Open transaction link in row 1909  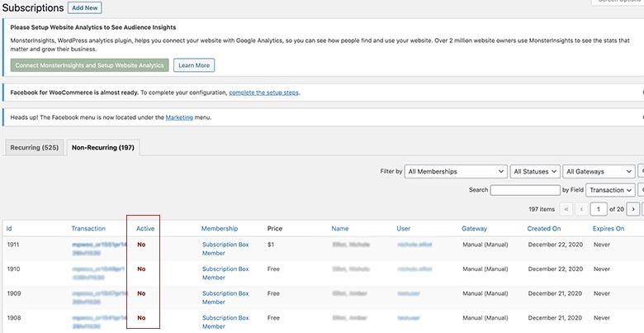(99, 297)
